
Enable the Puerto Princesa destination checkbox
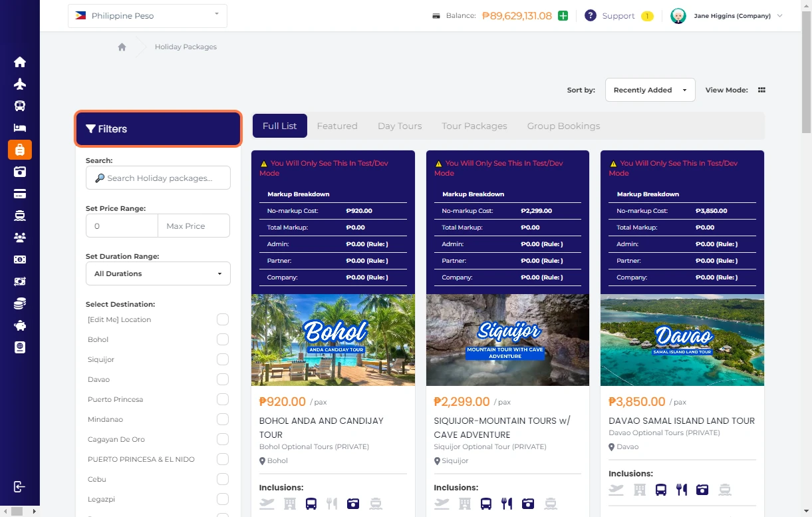223,399
